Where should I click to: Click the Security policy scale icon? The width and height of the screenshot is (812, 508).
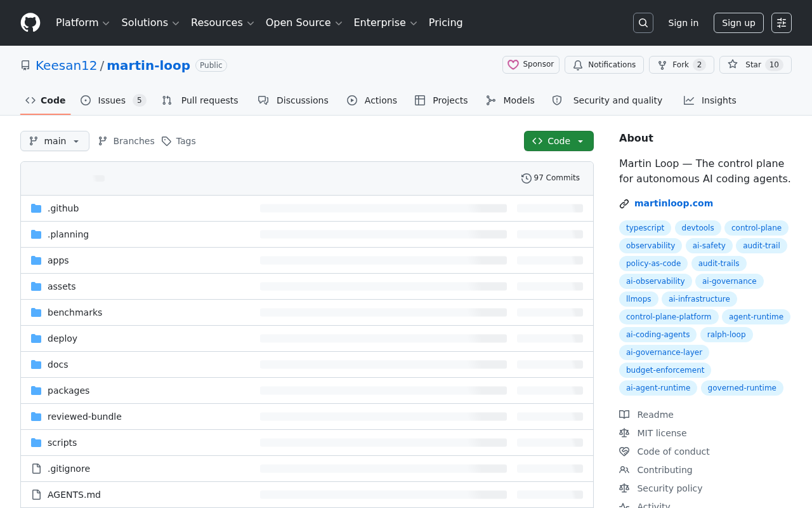point(624,488)
